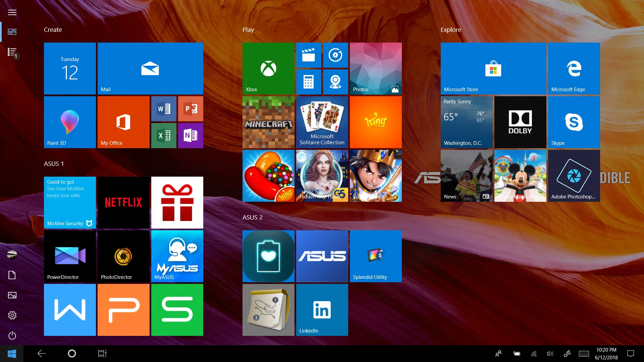Open Hidden City game tile
Image resolution: width=644 pixels, height=362 pixels.
coord(322,176)
